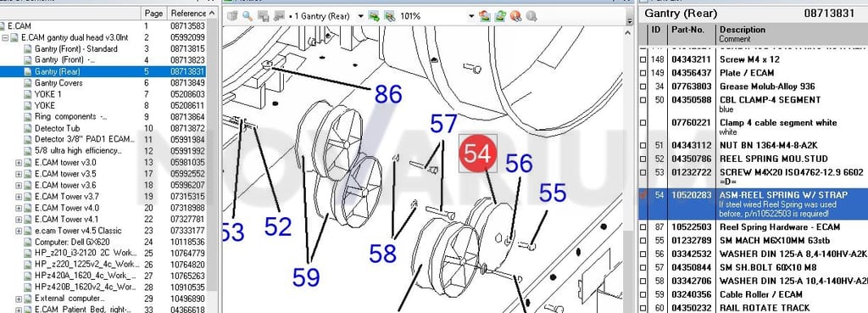Toggle checkbox for Cable Roller / ECAM row

tap(643, 294)
